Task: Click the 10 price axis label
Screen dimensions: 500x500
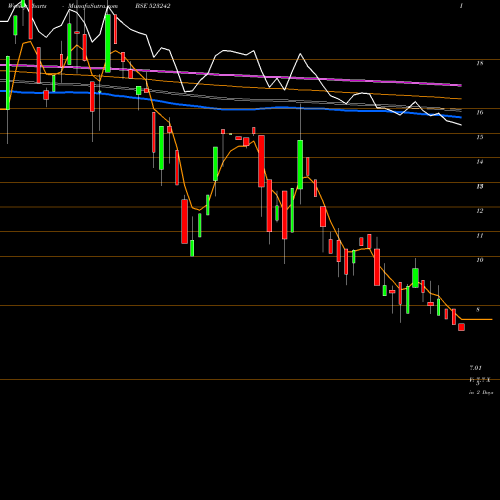Action: (480, 260)
